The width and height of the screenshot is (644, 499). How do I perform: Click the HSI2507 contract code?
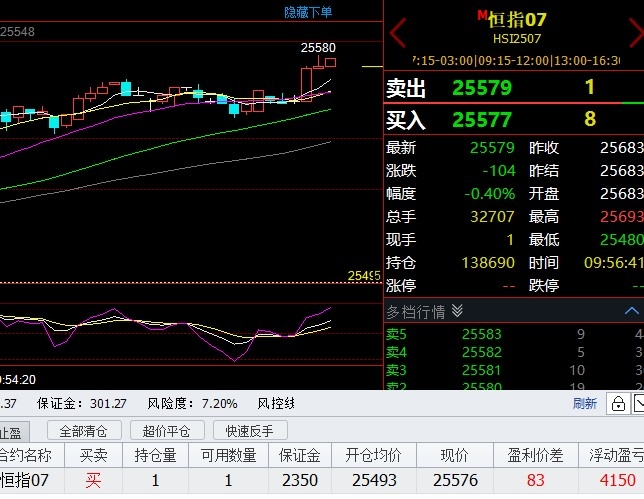tap(517, 39)
